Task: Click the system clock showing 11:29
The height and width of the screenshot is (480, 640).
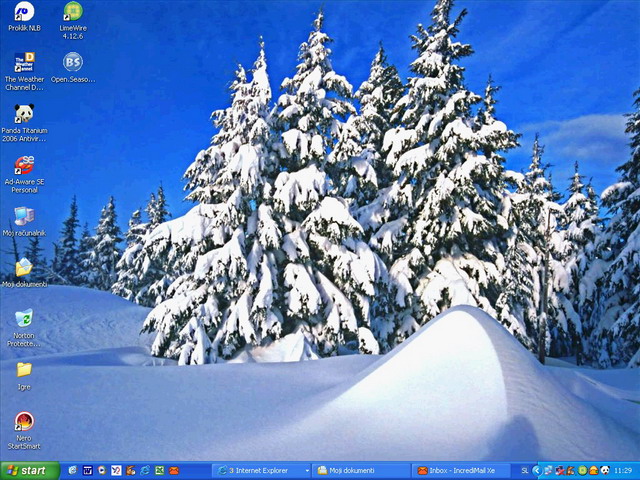Action: (623, 470)
